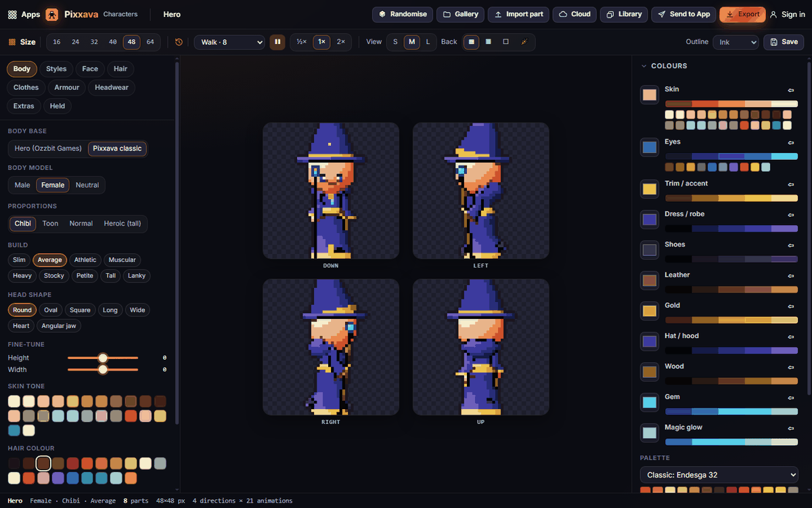Viewport: 812px width, 508px height.
Task: Select the light solid background option
Action: click(489, 42)
